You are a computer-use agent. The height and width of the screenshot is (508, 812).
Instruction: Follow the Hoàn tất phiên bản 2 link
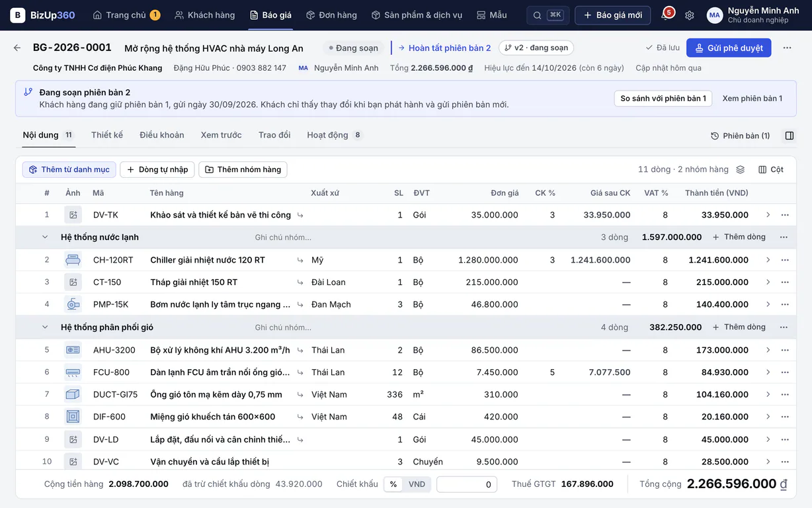[x=444, y=48]
